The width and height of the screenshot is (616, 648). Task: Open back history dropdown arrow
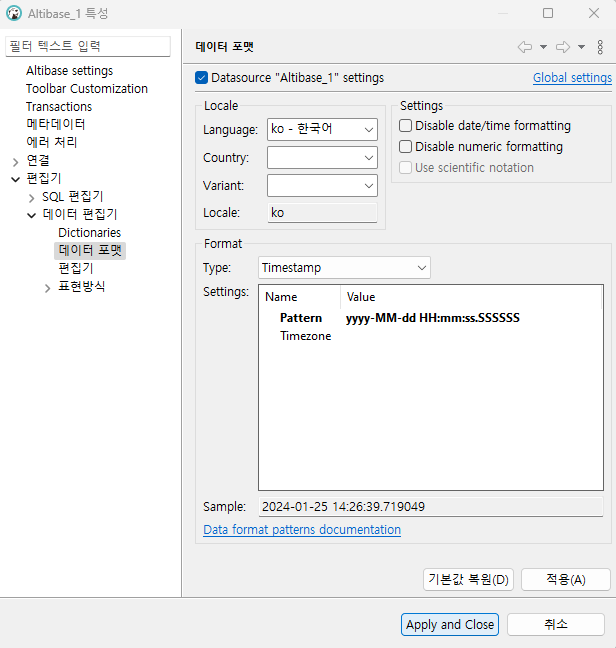pyautogui.click(x=543, y=47)
